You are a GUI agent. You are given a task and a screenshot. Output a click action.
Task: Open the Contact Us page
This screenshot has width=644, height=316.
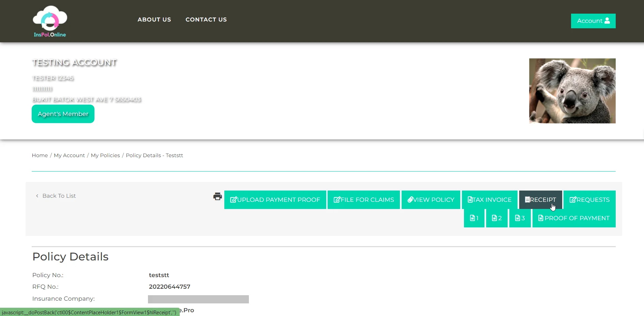tap(206, 20)
